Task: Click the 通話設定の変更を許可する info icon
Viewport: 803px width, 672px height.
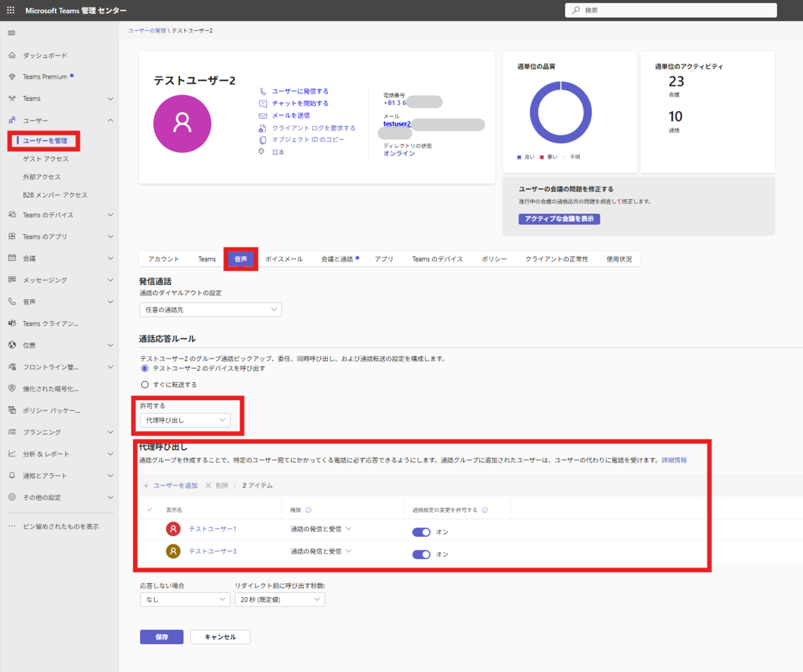Action: pos(484,509)
